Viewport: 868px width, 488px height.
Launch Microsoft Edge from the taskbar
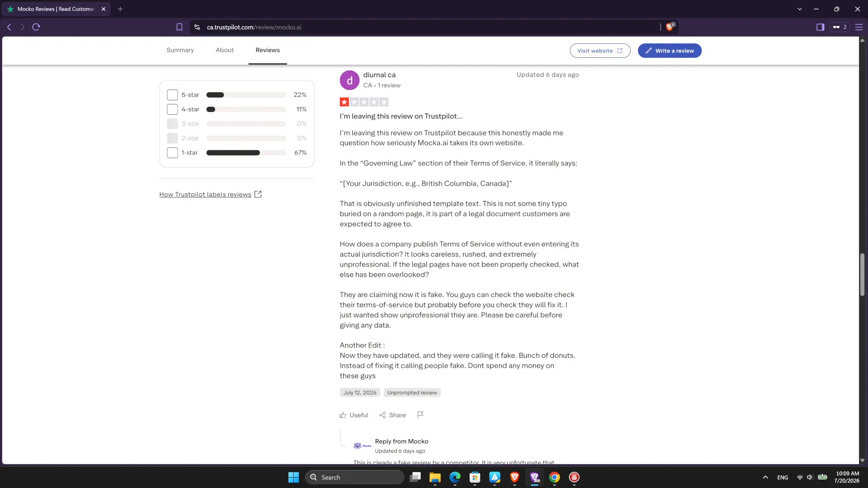coord(455,477)
